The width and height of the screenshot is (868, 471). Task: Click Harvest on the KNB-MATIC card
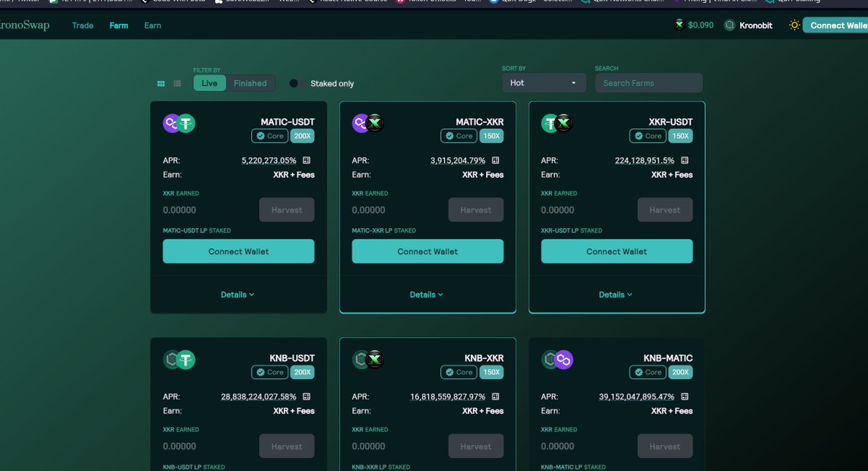click(665, 446)
